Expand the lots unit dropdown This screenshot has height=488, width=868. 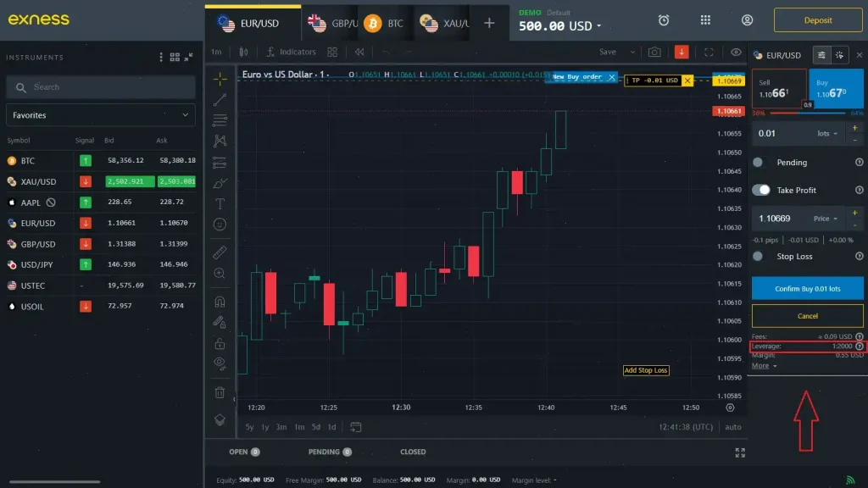[x=826, y=134]
